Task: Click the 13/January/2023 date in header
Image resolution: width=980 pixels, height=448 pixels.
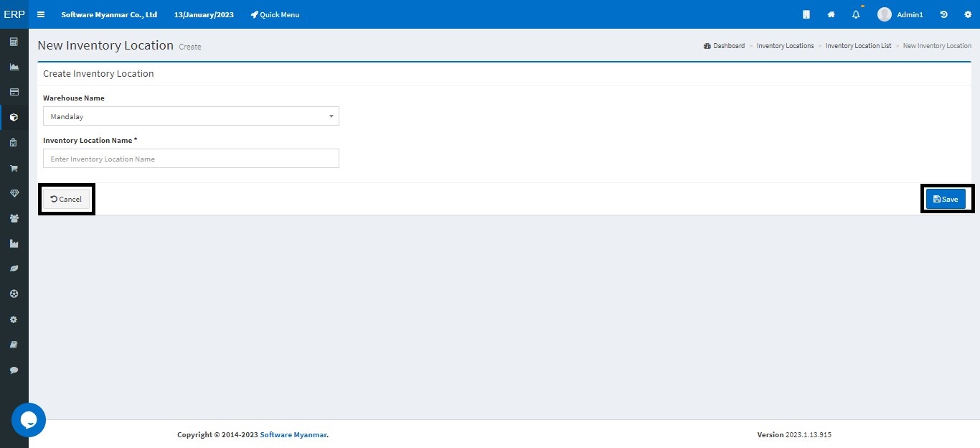Action: [204, 14]
